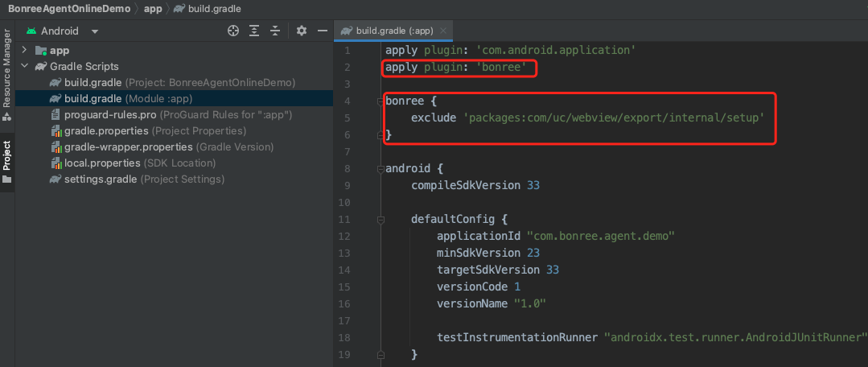Open the Android project view dropdown
The image size is (868, 367).
pos(63,31)
